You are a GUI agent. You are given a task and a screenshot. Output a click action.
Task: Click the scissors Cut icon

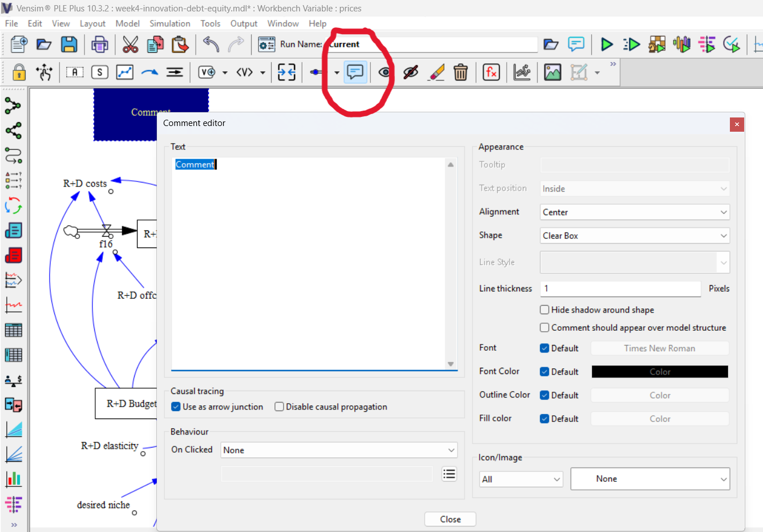(x=130, y=44)
